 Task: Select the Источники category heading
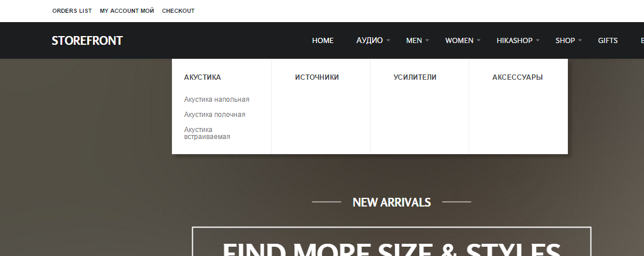click(x=316, y=77)
